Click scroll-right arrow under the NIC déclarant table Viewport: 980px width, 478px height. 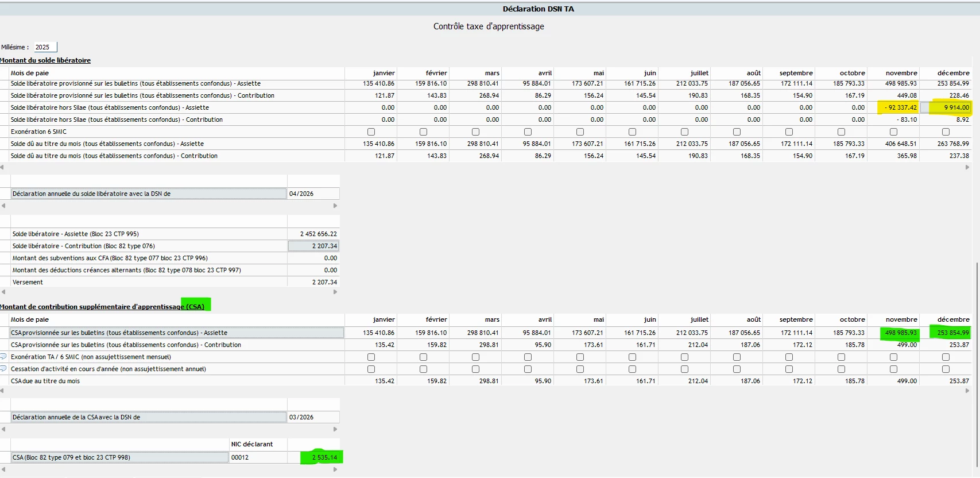(x=335, y=469)
